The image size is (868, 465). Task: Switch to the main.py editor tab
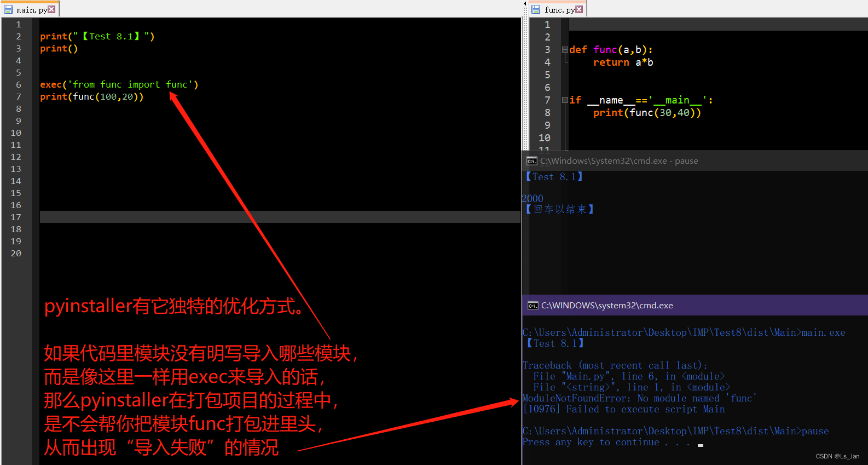point(30,9)
